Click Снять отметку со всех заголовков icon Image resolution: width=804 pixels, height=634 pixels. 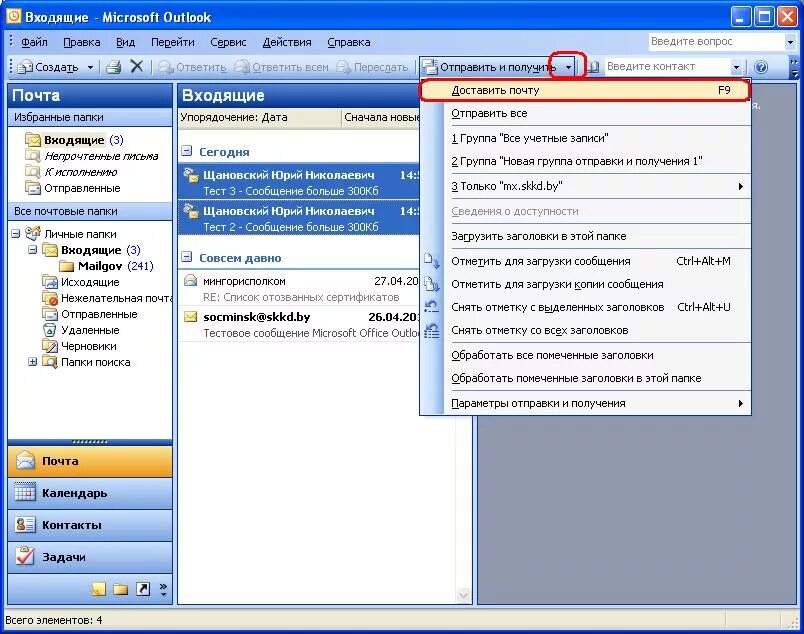point(432,330)
